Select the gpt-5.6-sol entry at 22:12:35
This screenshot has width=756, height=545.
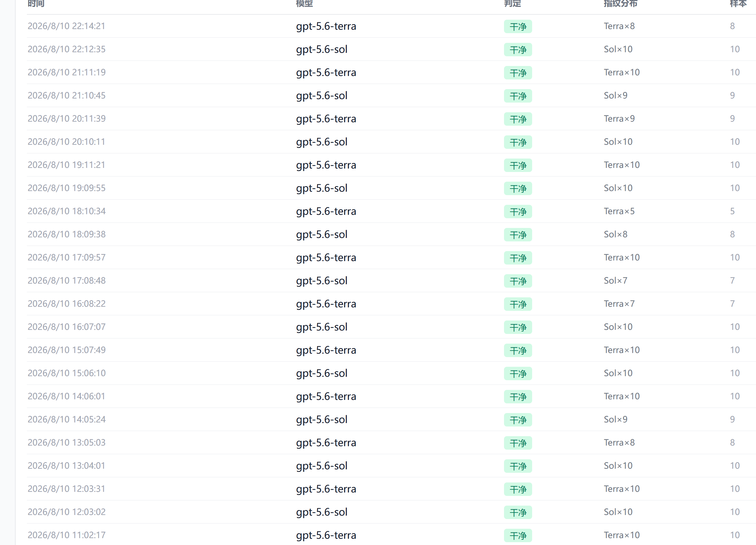pos(322,49)
